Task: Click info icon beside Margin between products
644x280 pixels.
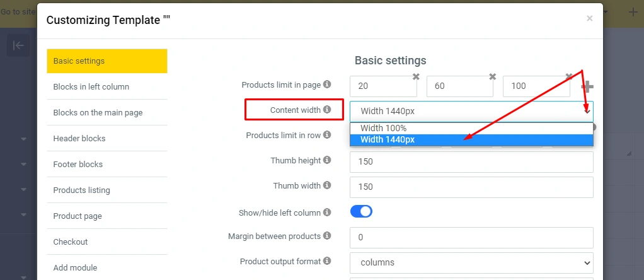Action: pos(327,236)
